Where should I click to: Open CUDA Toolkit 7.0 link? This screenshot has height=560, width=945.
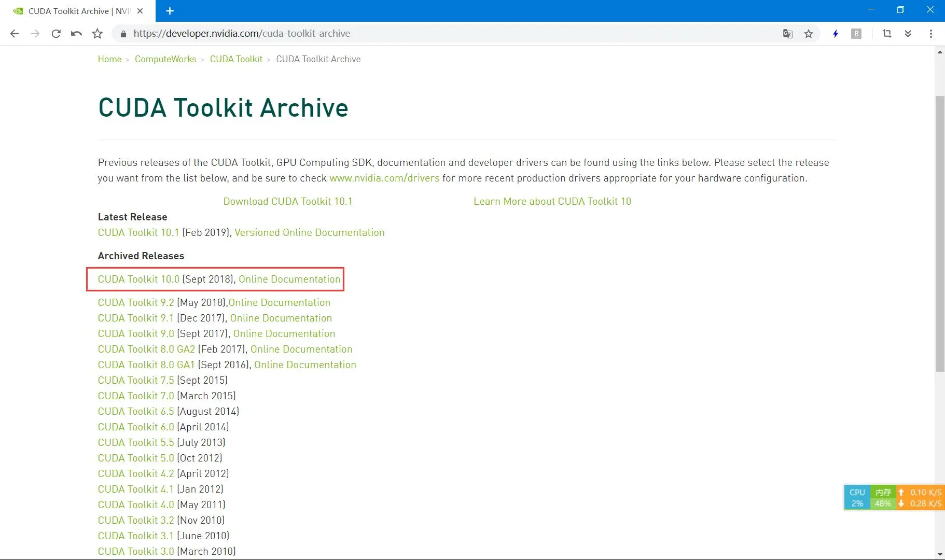coord(136,396)
